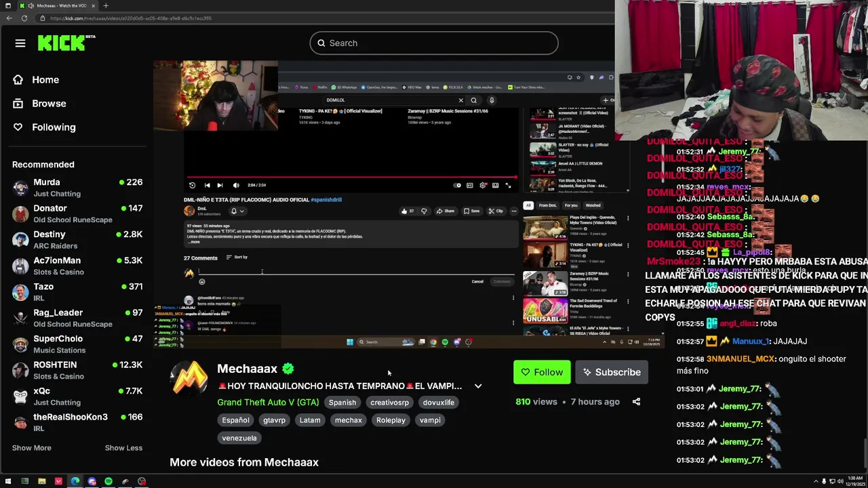
Task: Open SuperCholo's Music Stations channel
Action: 77,344
